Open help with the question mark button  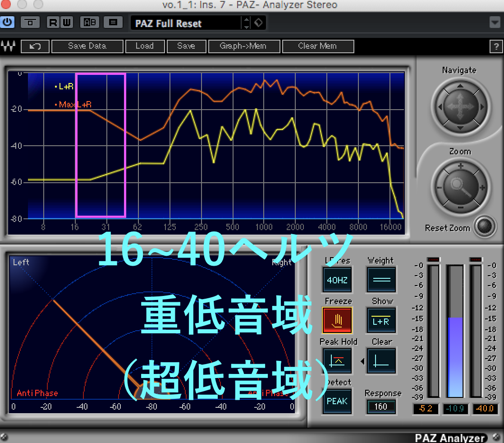(496, 47)
